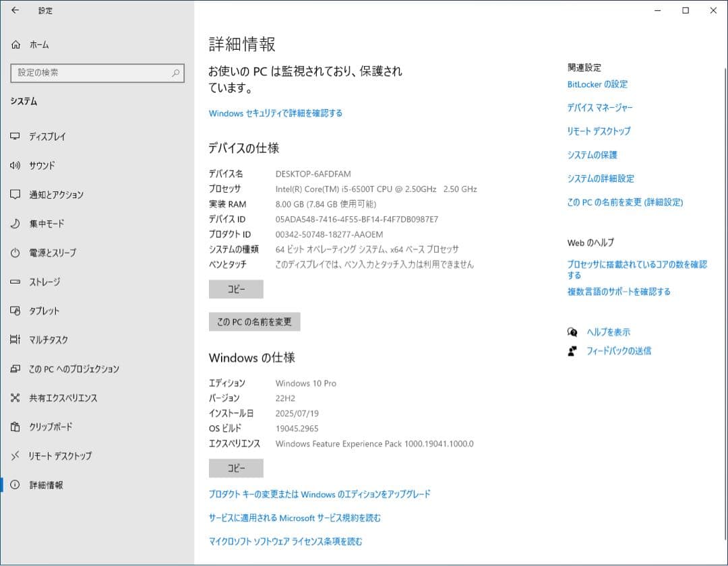Open 通知とアクション settings
The width and height of the screenshot is (728, 566).
point(13,195)
